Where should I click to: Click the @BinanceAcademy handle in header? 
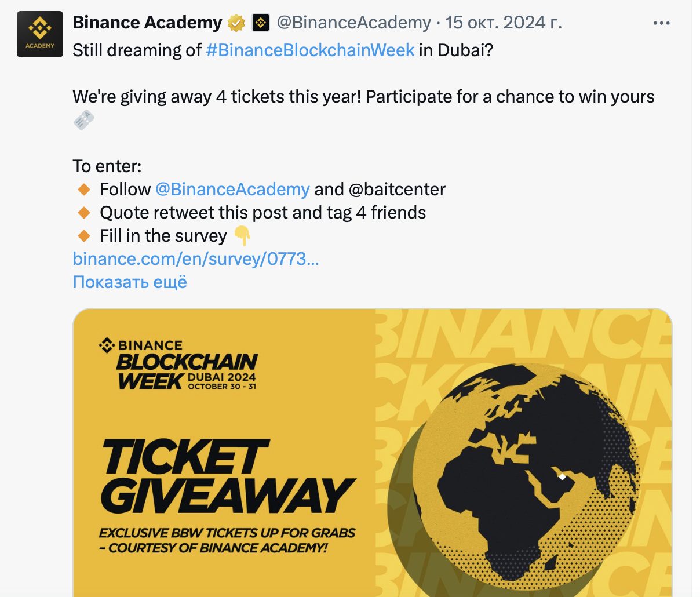353,23
